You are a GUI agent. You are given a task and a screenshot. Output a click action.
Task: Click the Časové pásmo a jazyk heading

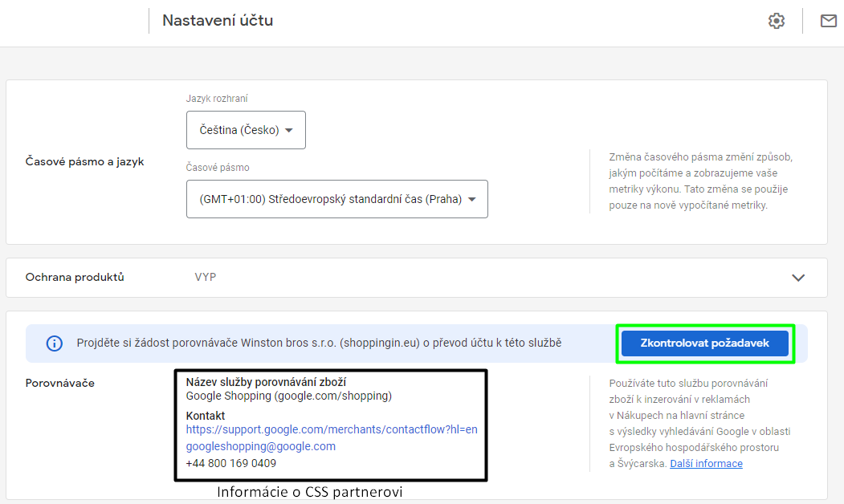[84, 161]
